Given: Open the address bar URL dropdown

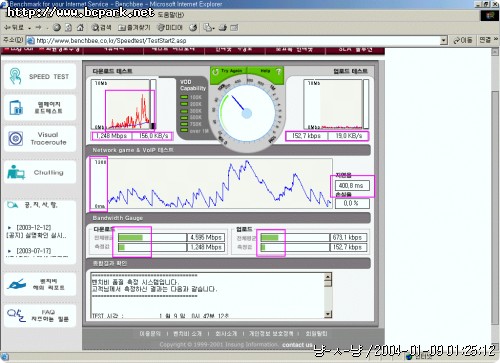Looking at the screenshot, I should 443,41.
